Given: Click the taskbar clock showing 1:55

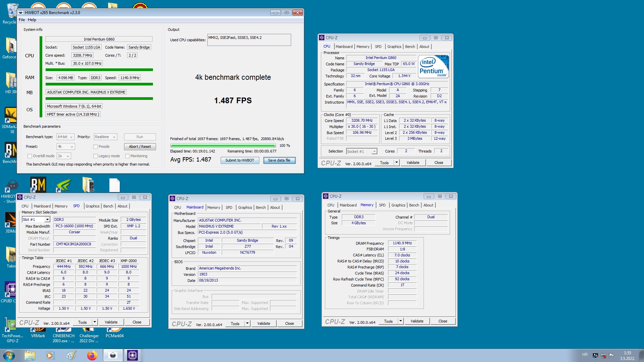Looking at the screenshot, I should pyautogui.click(x=627, y=355).
